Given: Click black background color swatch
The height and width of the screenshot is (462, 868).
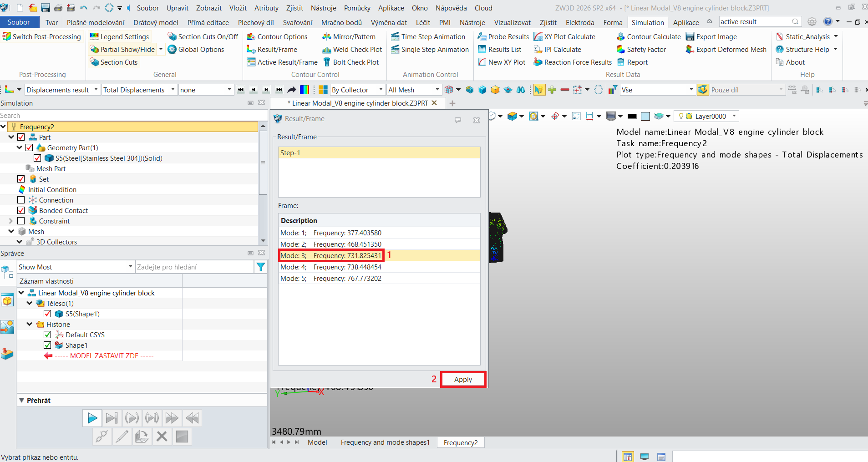Looking at the screenshot, I should click(x=632, y=117).
